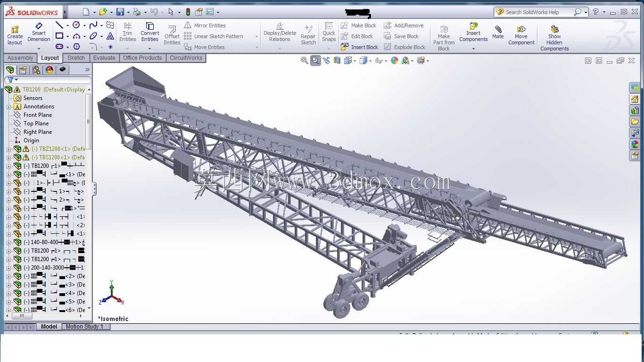
Task: Open the PropertyManager tab icon
Action: click(x=23, y=70)
